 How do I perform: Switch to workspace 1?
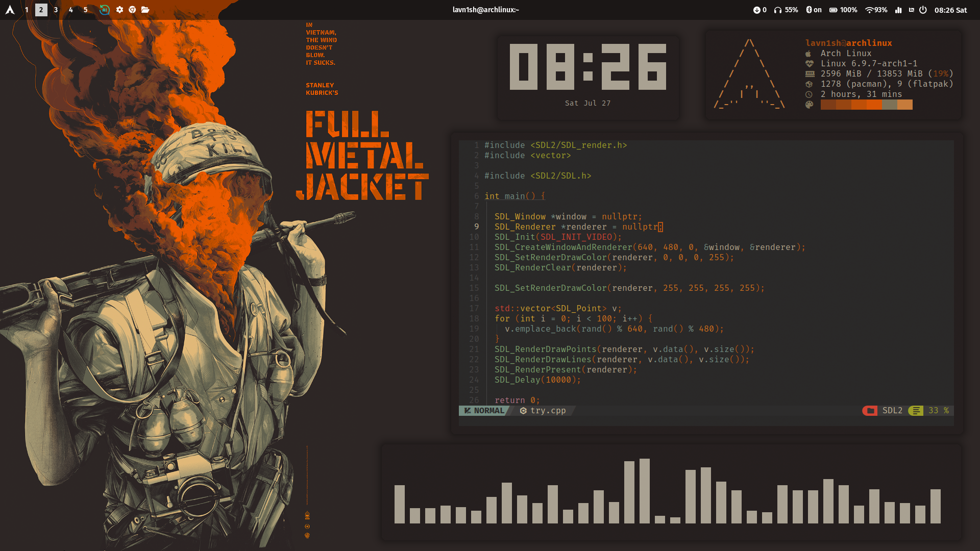[27, 10]
